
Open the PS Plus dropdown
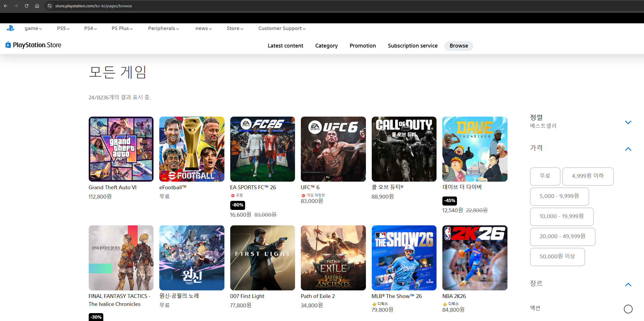tap(122, 28)
